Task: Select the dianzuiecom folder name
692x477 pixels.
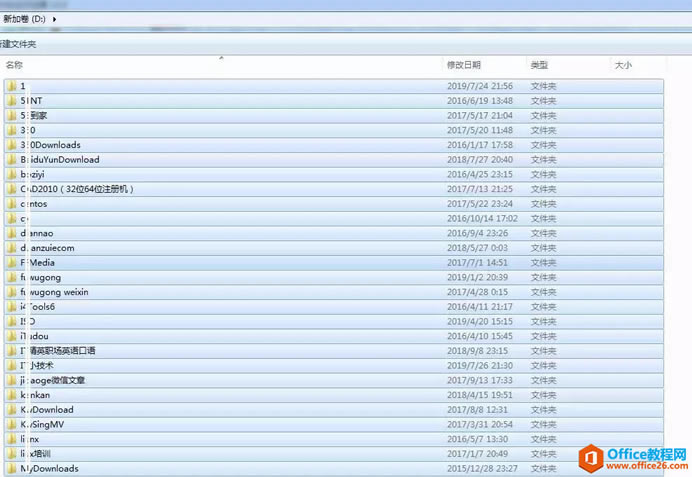Action: point(47,248)
